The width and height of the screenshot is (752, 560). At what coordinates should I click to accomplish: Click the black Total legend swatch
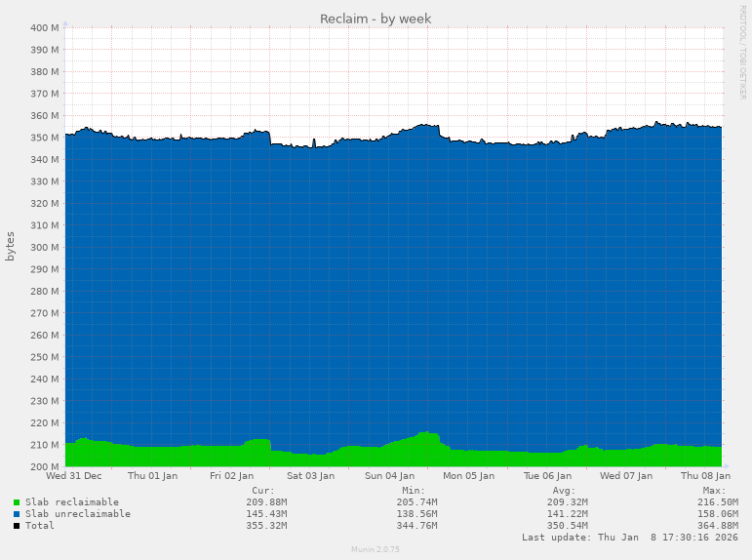click(17, 526)
